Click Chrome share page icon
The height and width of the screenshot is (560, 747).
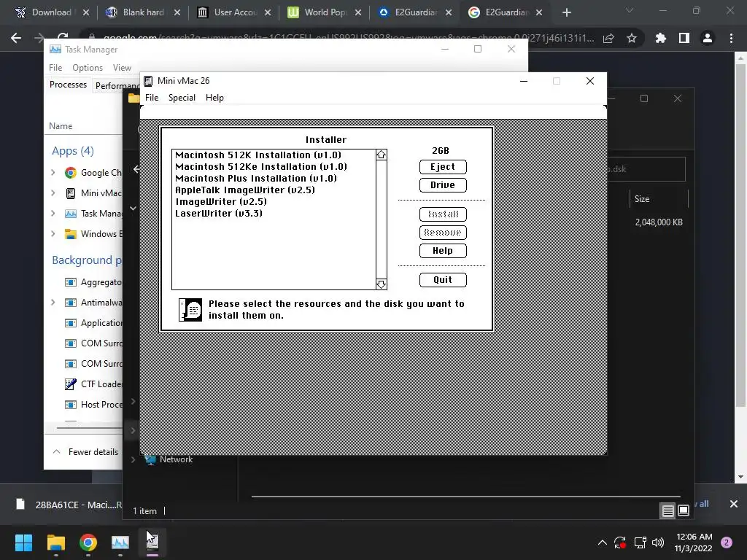(x=608, y=38)
